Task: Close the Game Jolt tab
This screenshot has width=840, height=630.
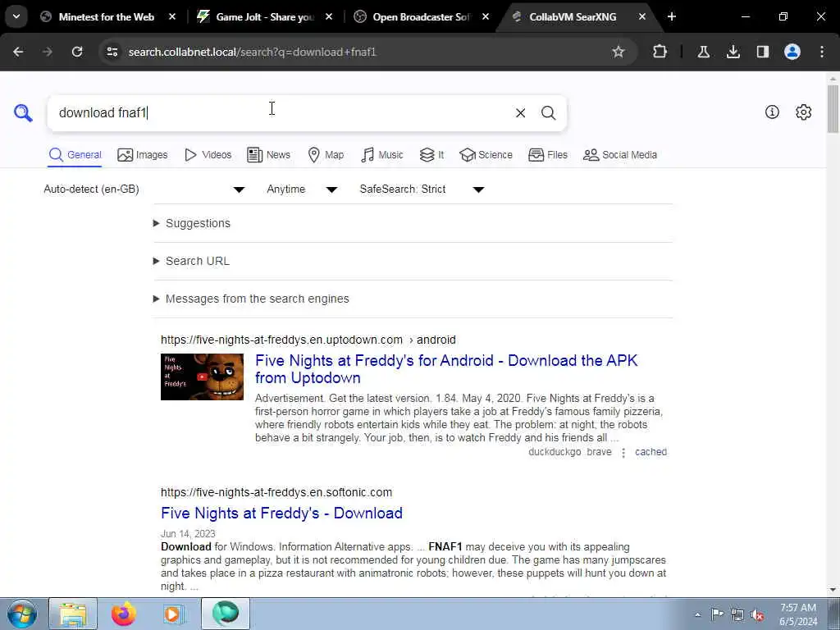Action: tap(329, 16)
